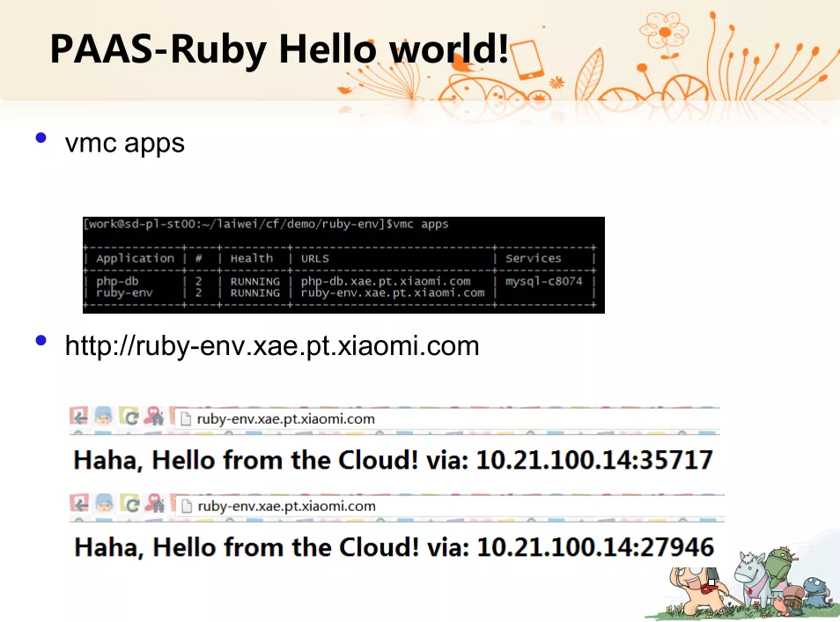This screenshot has width=840, height=622.
Task: Click the back arrow above the 27946 message
Action: click(80, 504)
